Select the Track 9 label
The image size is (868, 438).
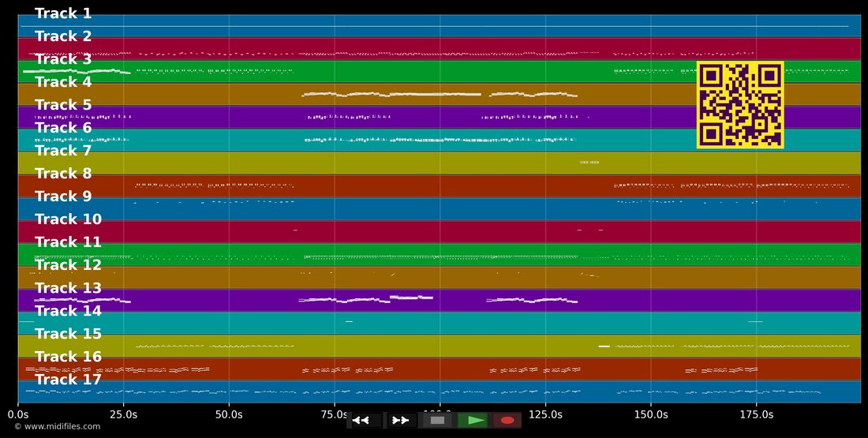[63, 197]
